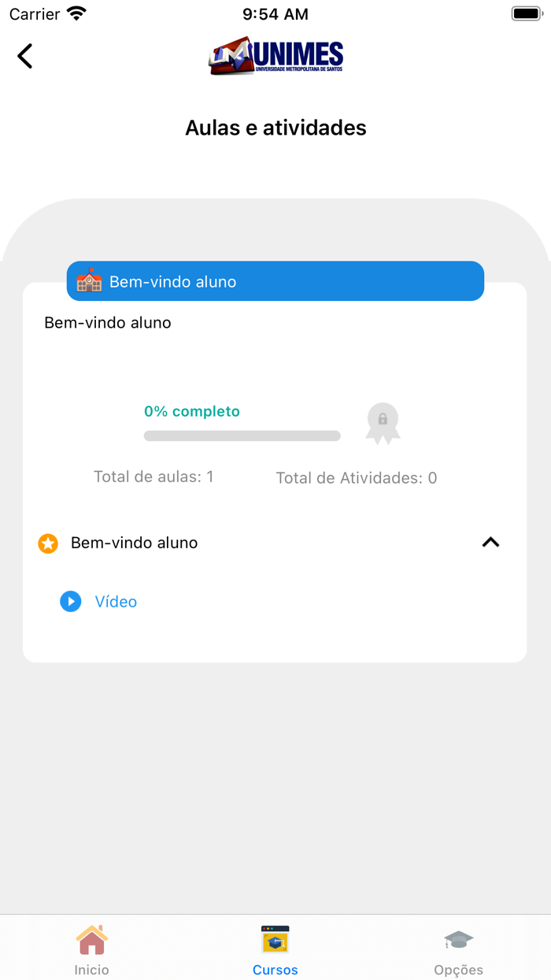Collapse the Bem-vindo aluno section chevron
Screen dimensions: 551x980
click(490, 542)
